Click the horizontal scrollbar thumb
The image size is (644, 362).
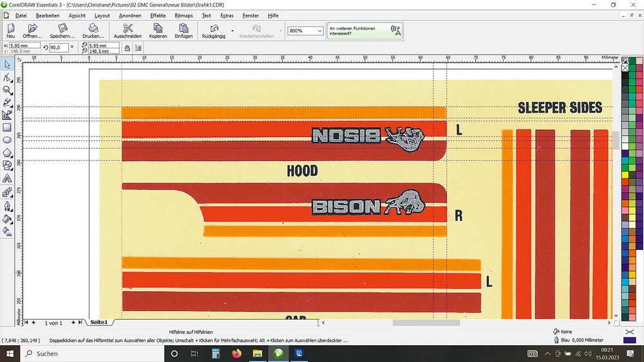(426, 323)
